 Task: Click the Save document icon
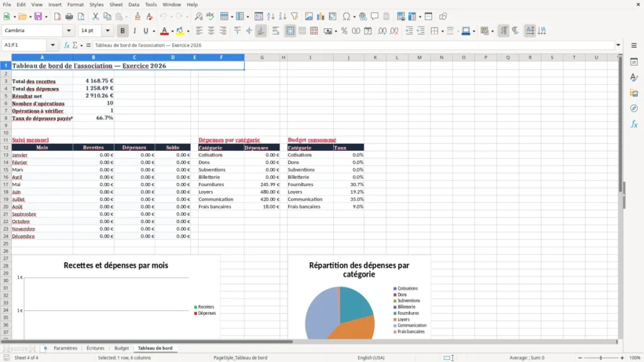[38, 16]
